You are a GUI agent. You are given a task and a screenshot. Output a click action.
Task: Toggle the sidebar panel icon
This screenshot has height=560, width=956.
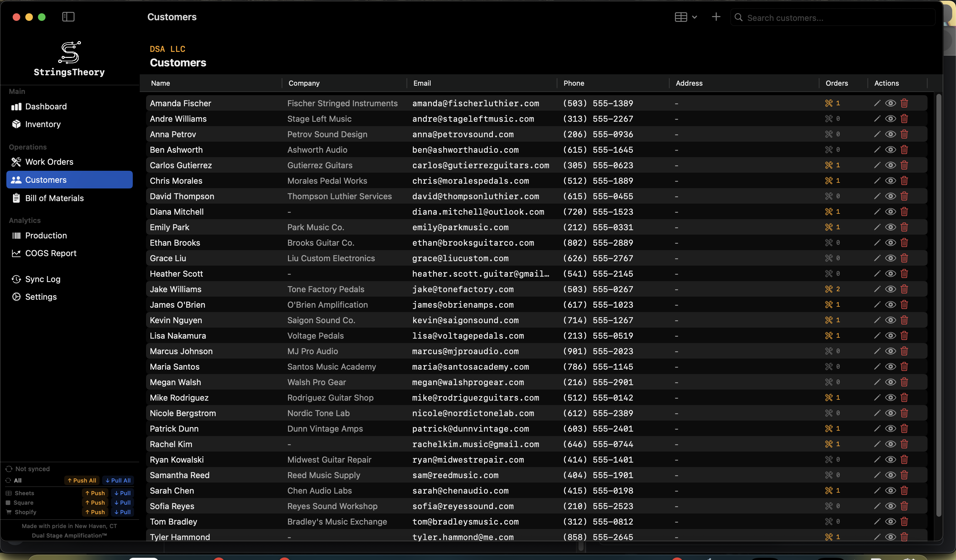coord(68,17)
